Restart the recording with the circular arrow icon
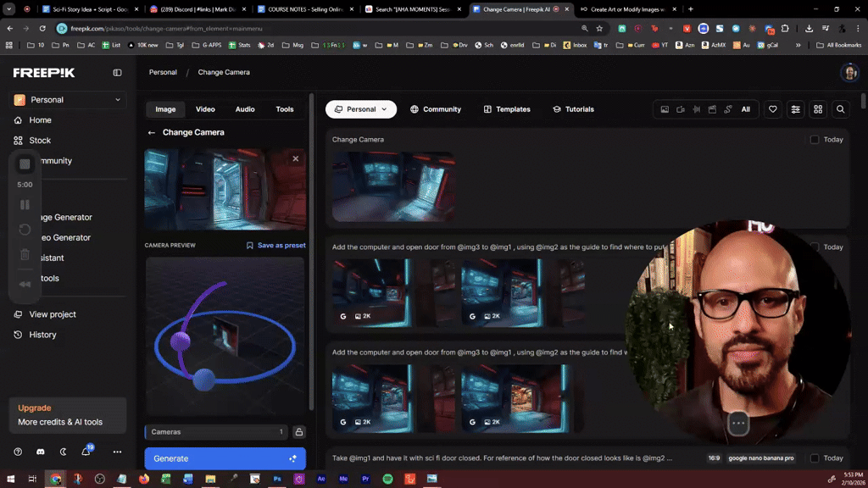This screenshot has width=868, height=488. [x=25, y=229]
